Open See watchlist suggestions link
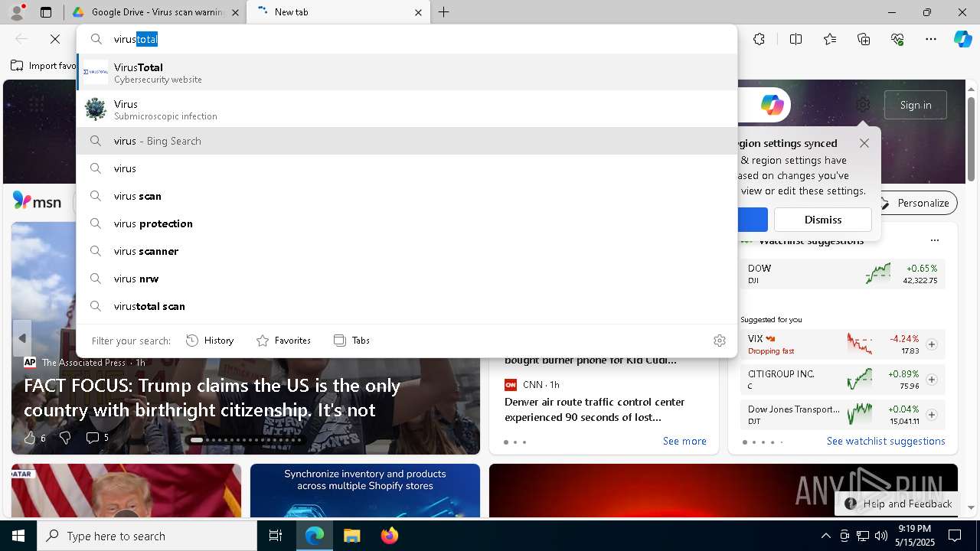 [x=886, y=442]
